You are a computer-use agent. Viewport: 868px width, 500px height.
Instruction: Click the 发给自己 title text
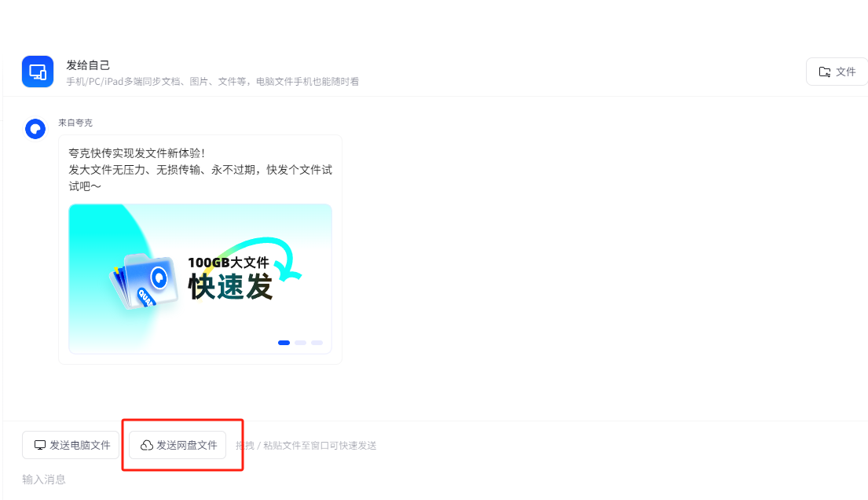(88, 64)
